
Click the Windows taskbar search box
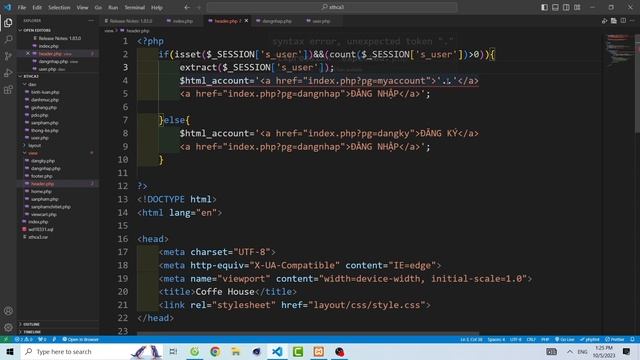click(x=91, y=351)
